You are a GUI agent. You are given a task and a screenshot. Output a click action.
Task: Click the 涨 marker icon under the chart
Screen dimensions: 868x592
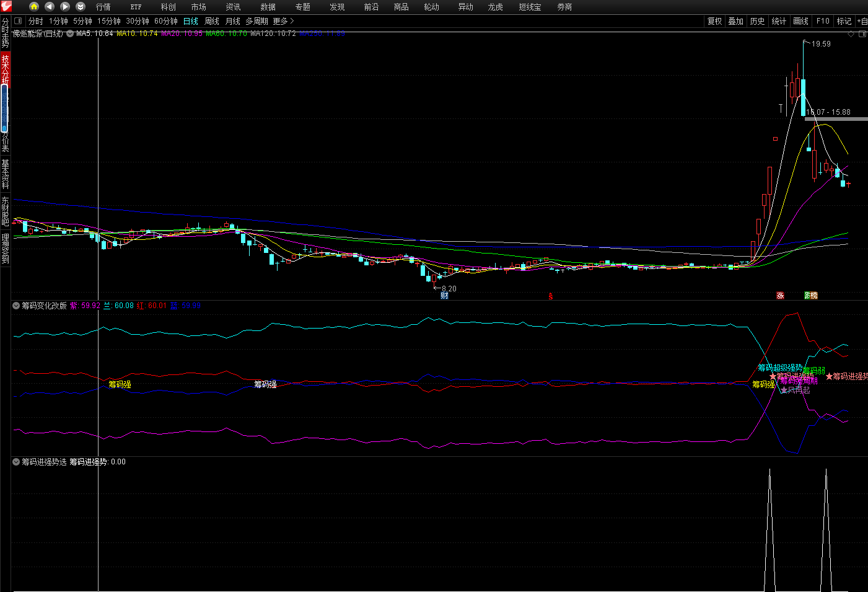click(x=780, y=296)
